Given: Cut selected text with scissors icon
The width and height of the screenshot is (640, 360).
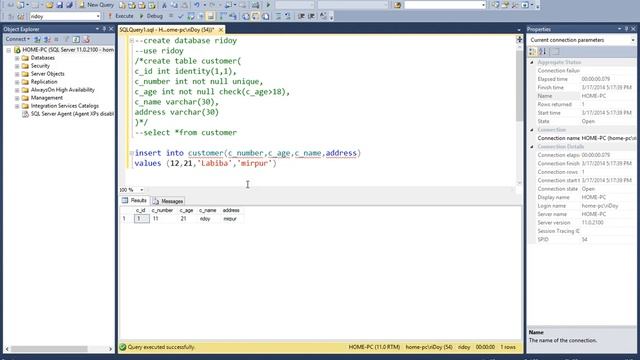Looking at the screenshot, I should click(164, 5).
